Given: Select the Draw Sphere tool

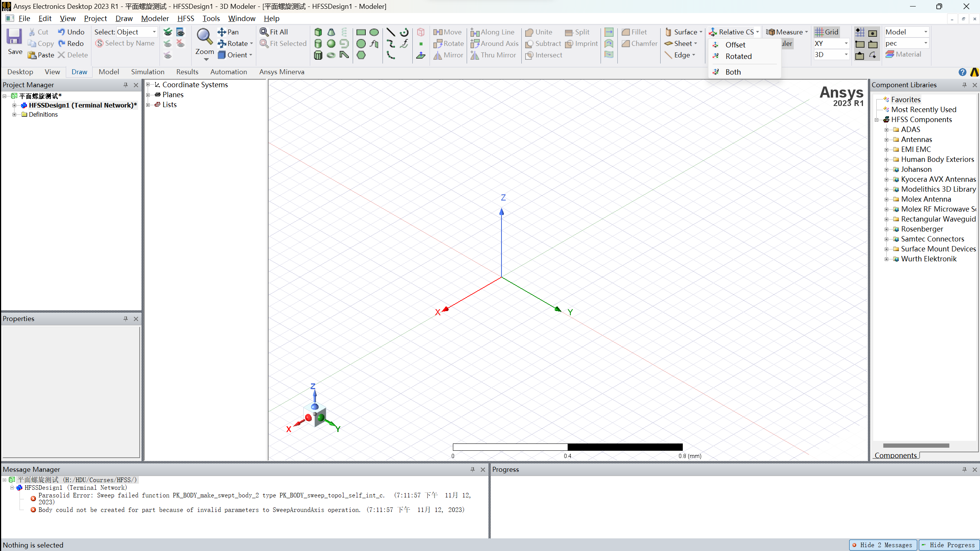Looking at the screenshot, I should (x=331, y=44).
